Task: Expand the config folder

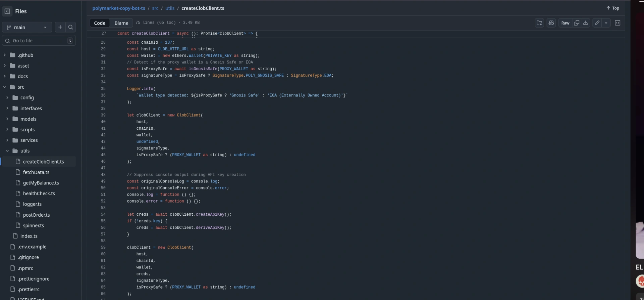Action: (7, 97)
